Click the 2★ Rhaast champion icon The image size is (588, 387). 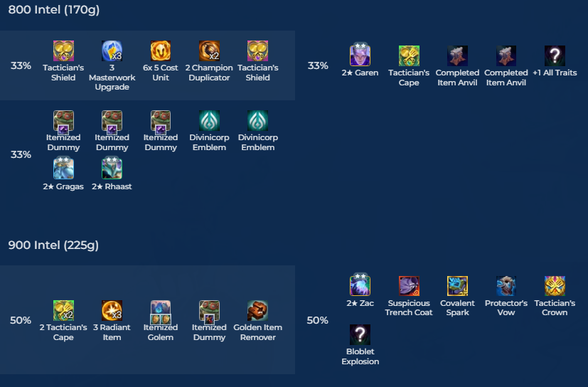(x=112, y=168)
